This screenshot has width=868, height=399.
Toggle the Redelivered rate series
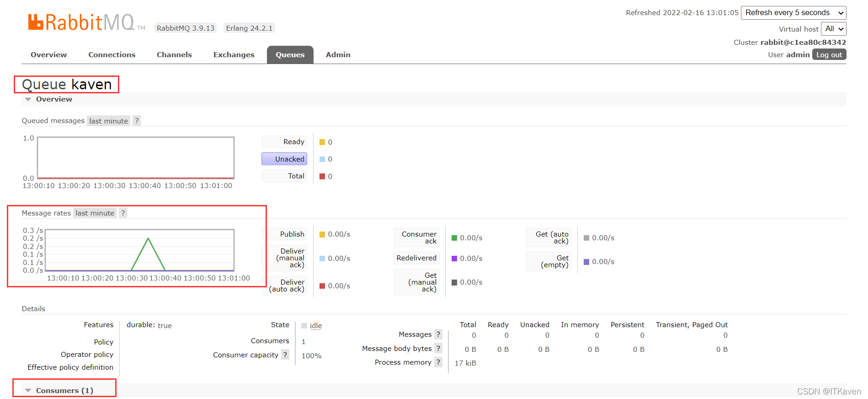[x=416, y=258]
